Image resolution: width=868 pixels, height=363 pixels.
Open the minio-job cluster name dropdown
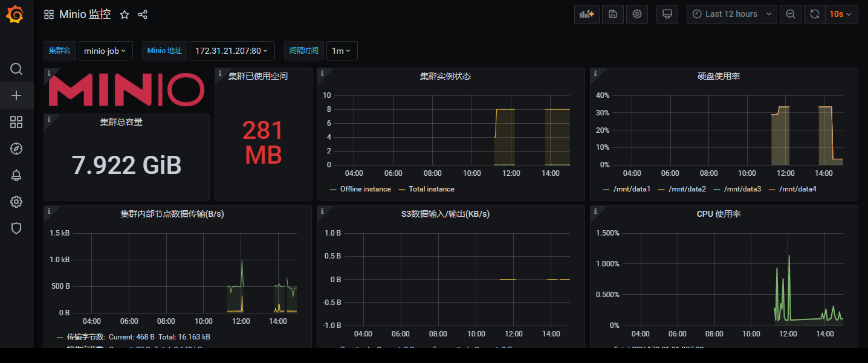105,51
